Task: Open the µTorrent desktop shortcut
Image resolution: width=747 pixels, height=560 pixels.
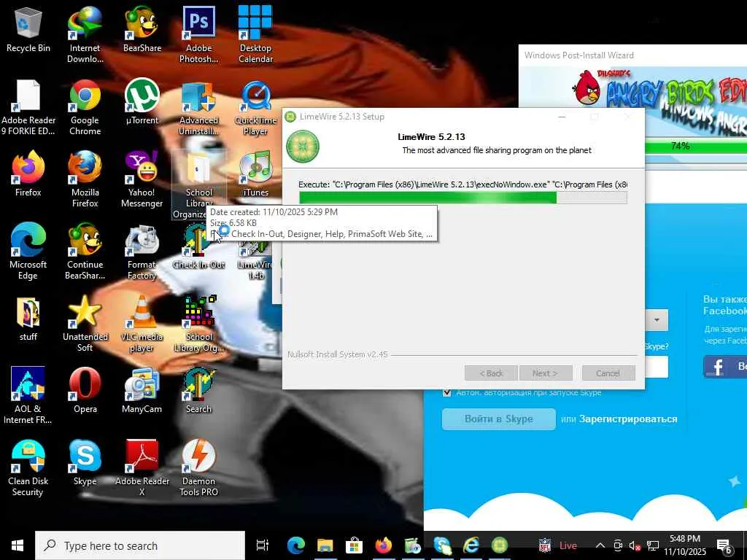Action: (x=142, y=101)
